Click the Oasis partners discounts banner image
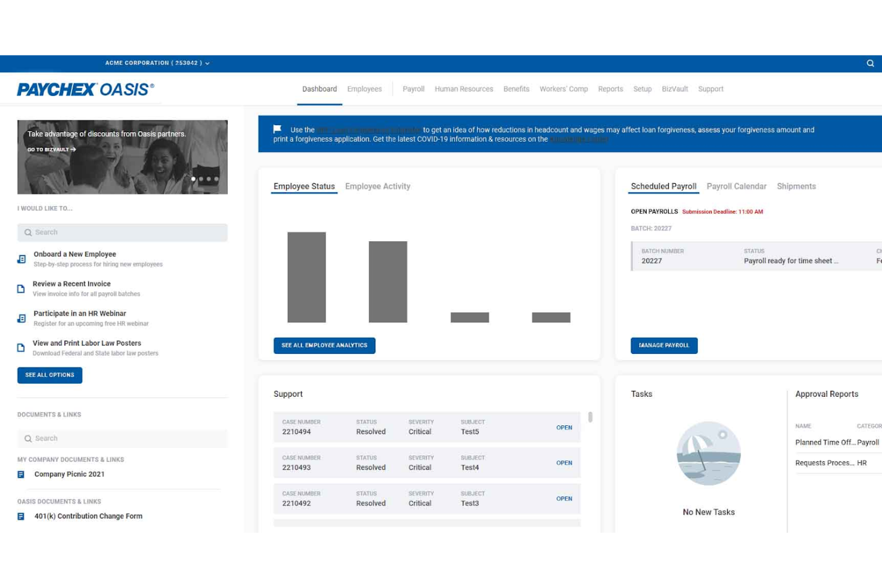Viewport: 882px width, 588px height. click(122, 157)
